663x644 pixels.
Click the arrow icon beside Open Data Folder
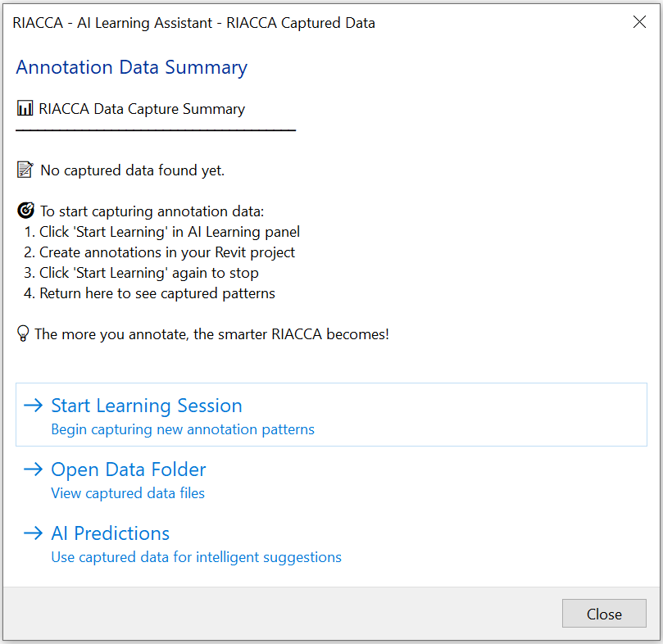(34, 469)
